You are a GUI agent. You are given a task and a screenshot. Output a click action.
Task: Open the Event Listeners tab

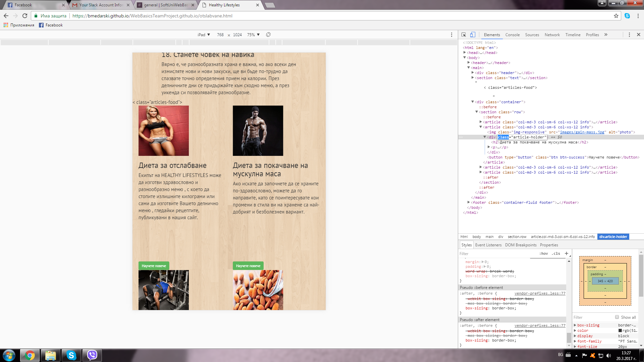click(x=488, y=245)
